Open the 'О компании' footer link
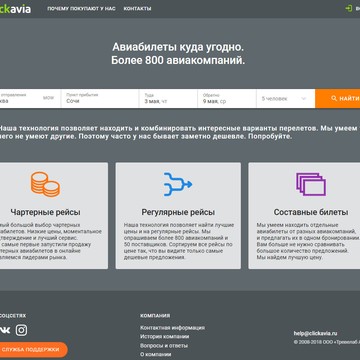The image size is (360, 360). pos(156,354)
